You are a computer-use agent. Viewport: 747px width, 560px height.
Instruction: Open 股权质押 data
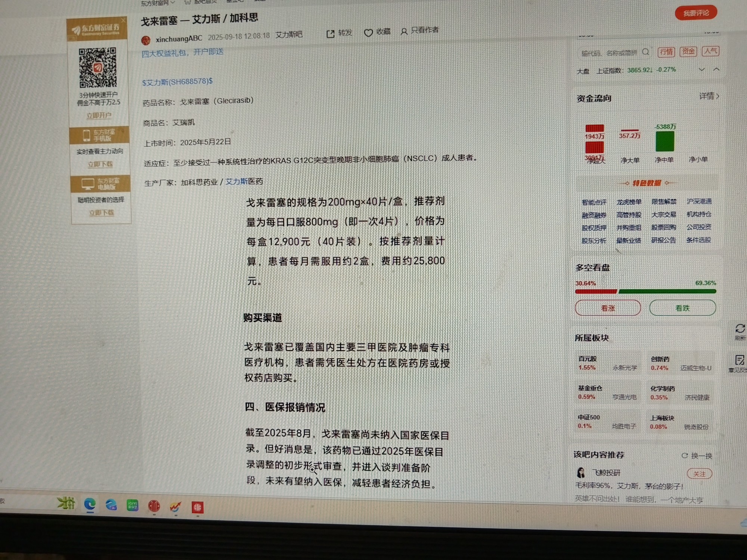click(x=594, y=228)
